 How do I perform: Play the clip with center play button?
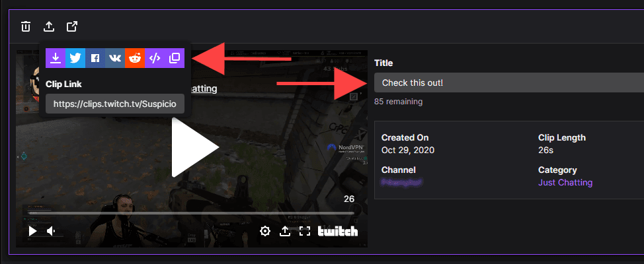tap(194, 147)
